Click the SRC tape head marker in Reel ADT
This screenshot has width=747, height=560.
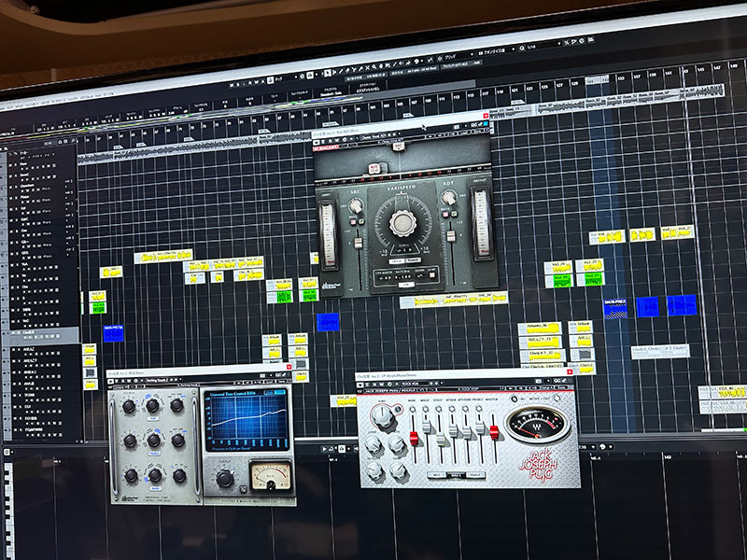click(399, 147)
